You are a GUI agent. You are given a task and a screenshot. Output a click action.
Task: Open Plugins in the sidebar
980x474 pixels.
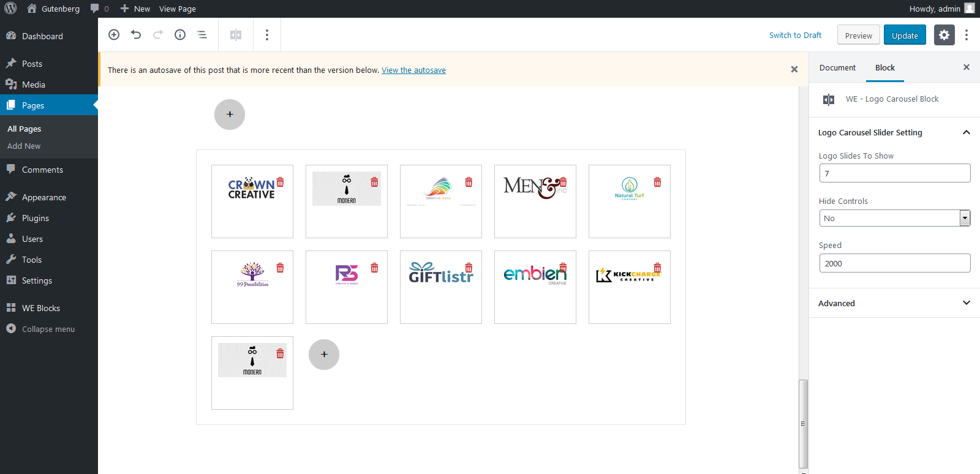pyautogui.click(x=49, y=218)
